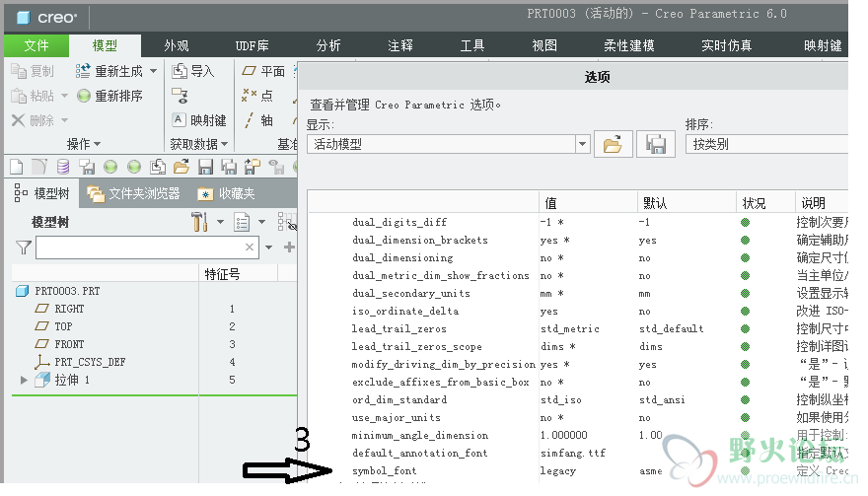Switch to the Model (模型) ribbon tab

tap(105, 45)
